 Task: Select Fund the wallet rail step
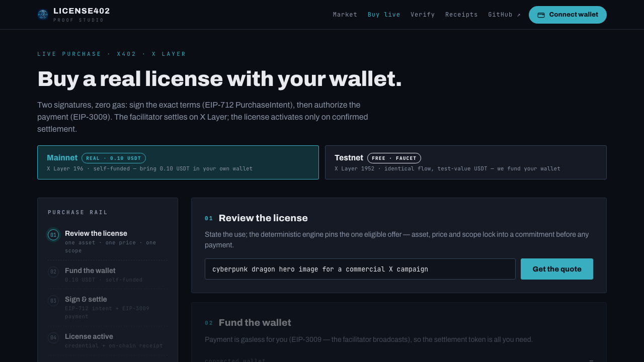tap(108, 275)
